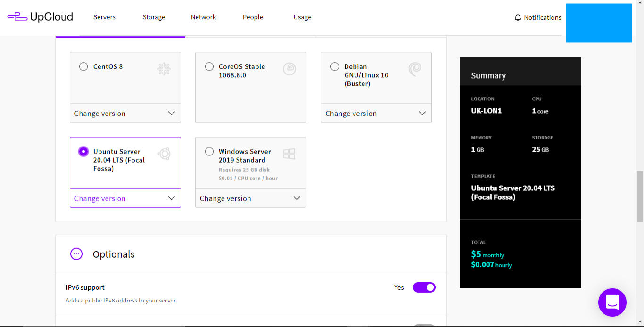Viewport: 644px width, 327px height.
Task: Select the Windows Server 2019 Standard radio button
Action: [209, 151]
